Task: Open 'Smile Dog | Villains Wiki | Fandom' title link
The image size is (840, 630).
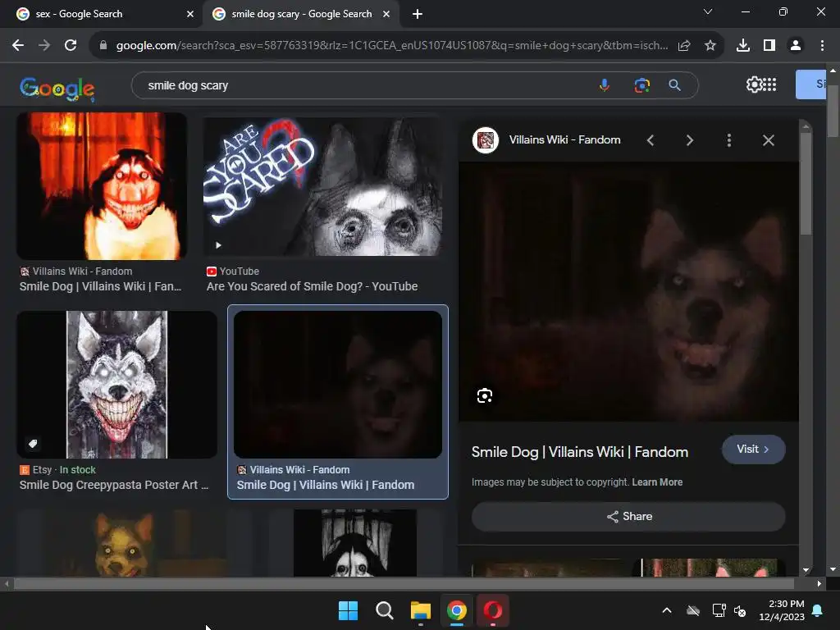Action: (580, 452)
